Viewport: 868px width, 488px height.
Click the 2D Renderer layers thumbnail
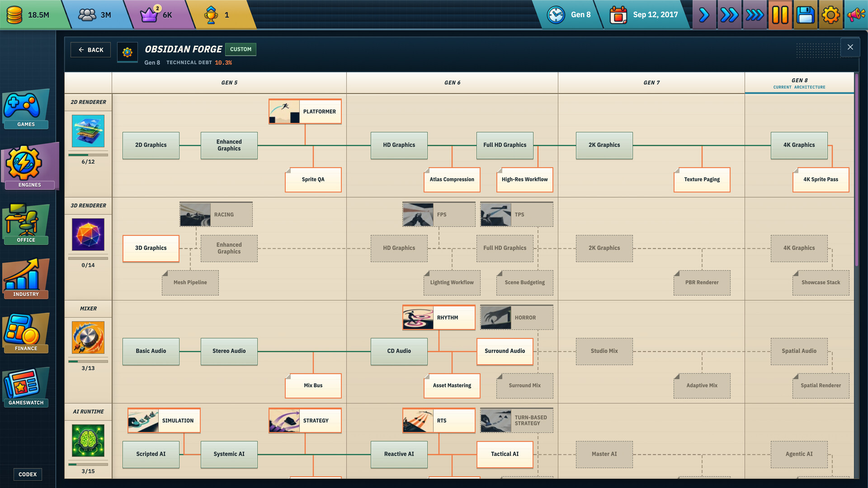(x=88, y=131)
